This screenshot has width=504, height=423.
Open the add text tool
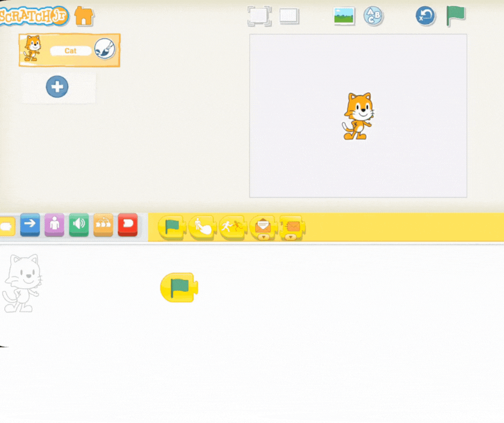pos(373,16)
